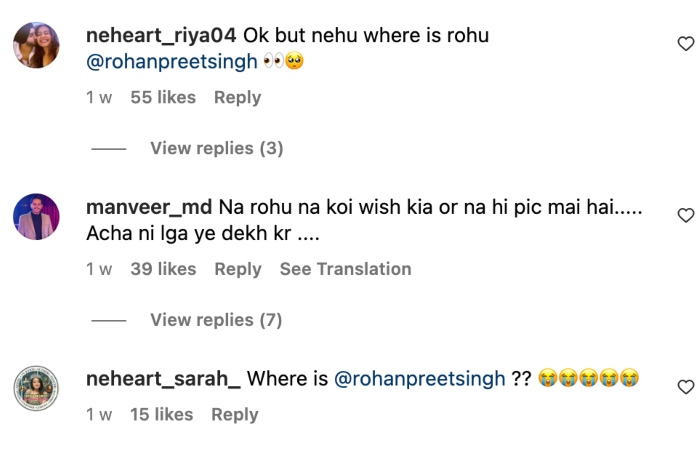Viewport: 700px width, 451px height.
Task: Like manveer_md's comment with heart icon
Action: click(x=685, y=215)
